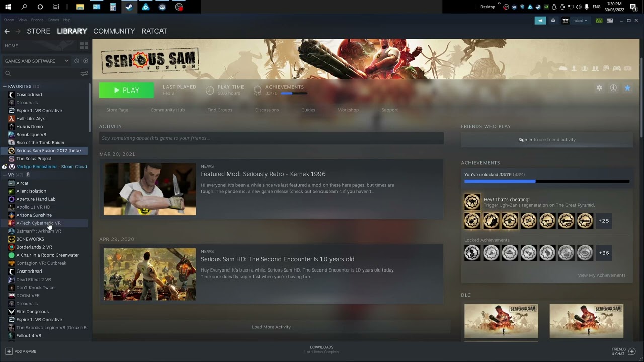Click the achievements progress bar in sidebar
The height and width of the screenshot is (362, 644).
(547, 182)
